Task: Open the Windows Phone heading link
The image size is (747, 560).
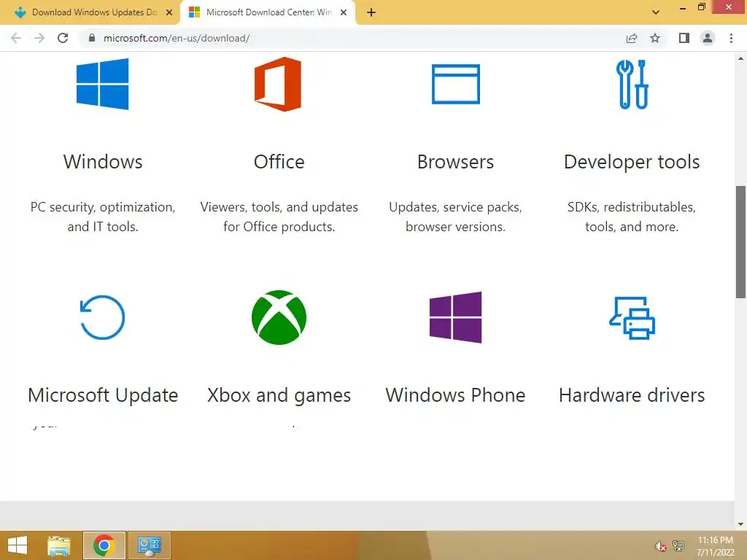Action: (x=455, y=395)
